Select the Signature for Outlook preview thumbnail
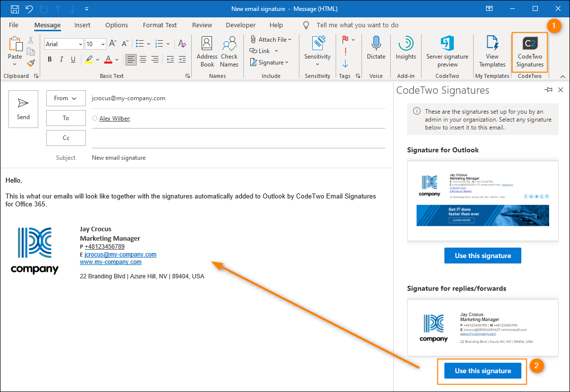Image resolution: width=570 pixels, height=392 pixels. pos(483,201)
